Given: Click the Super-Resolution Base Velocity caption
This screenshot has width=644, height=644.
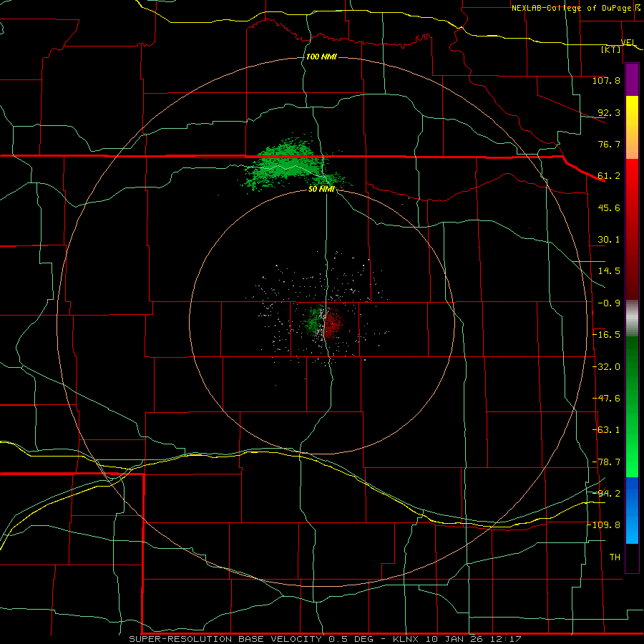Looking at the screenshot, I should tap(325, 639).
